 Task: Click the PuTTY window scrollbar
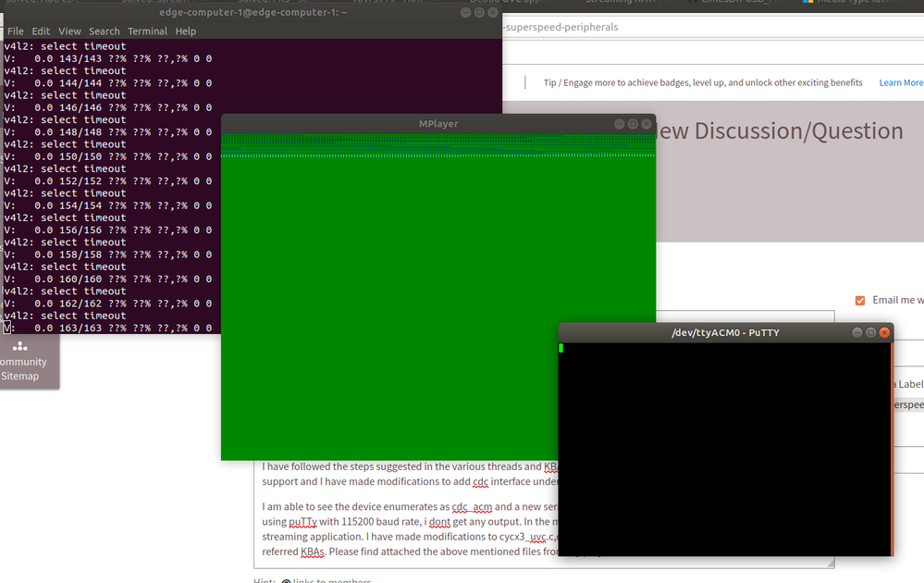pos(893,449)
